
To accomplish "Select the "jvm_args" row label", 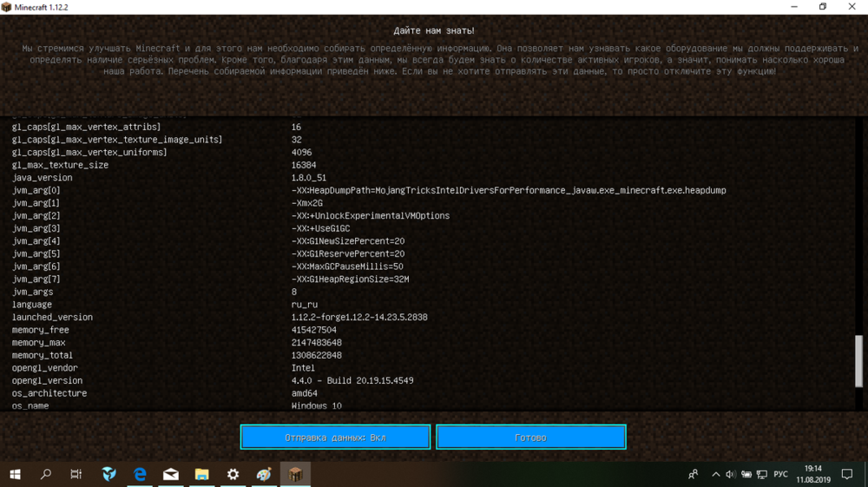I will pyautogui.click(x=33, y=292).
